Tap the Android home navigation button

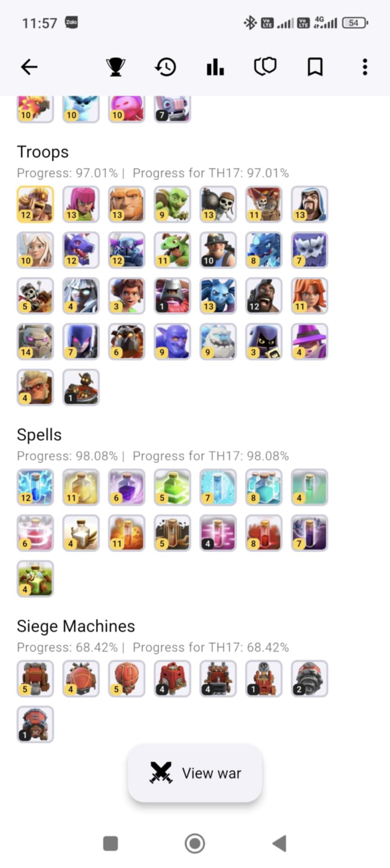195,843
